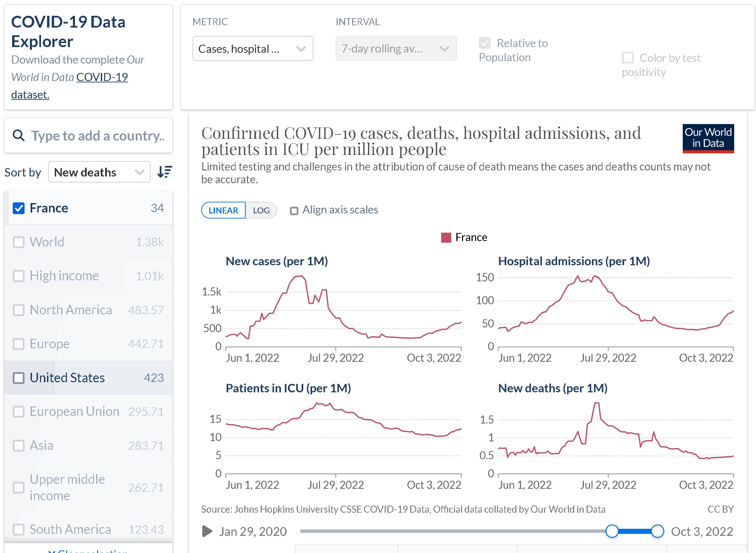The width and height of the screenshot is (756, 553).
Task: Check the South America checkbox
Action: (18, 529)
